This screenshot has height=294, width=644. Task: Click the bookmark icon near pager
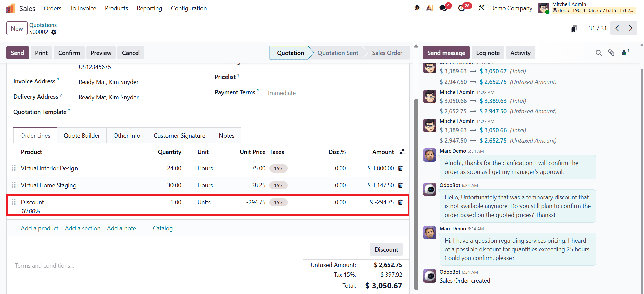pyautogui.click(x=574, y=29)
